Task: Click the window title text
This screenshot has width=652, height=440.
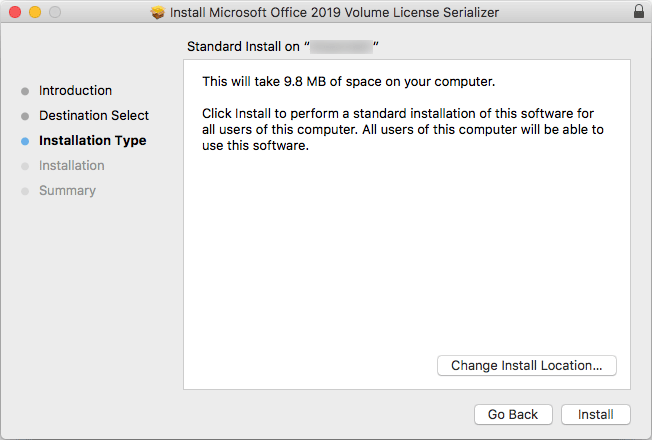Action: [334, 12]
